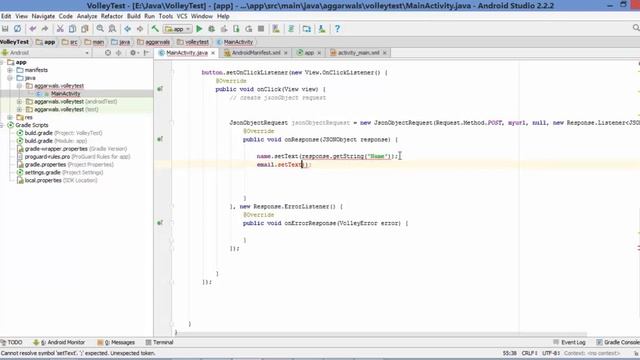Select MainActivity in project tree
Image resolution: width=640 pixels, height=360 pixels.
pos(65,94)
